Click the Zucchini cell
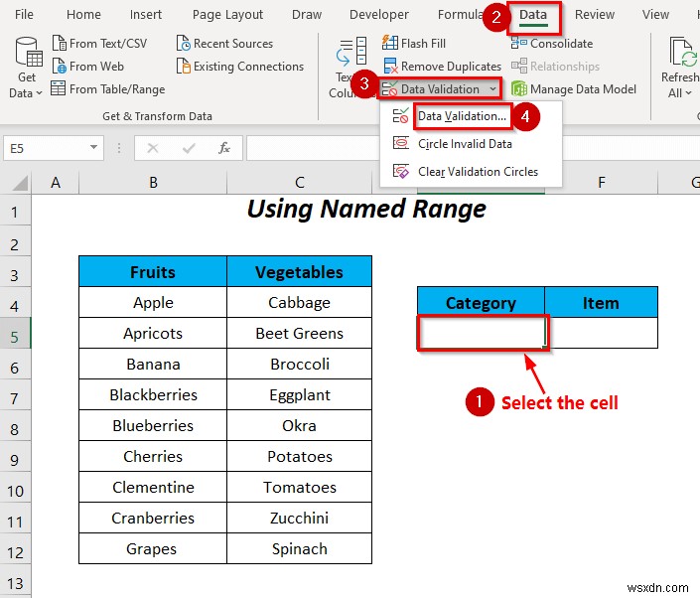This screenshot has width=700, height=598. [x=300, y=519]
